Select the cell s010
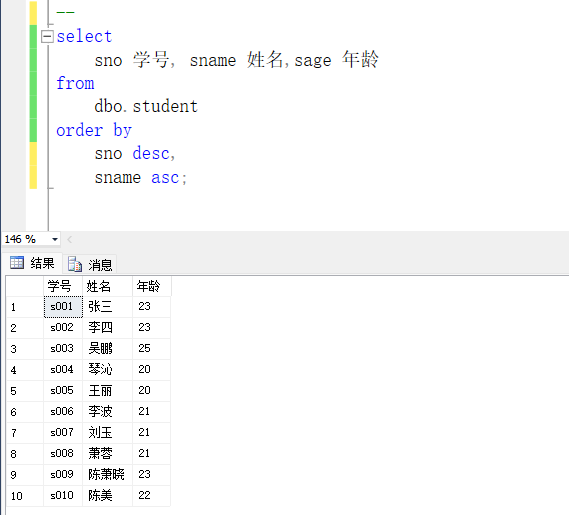 tap(63, 496)
